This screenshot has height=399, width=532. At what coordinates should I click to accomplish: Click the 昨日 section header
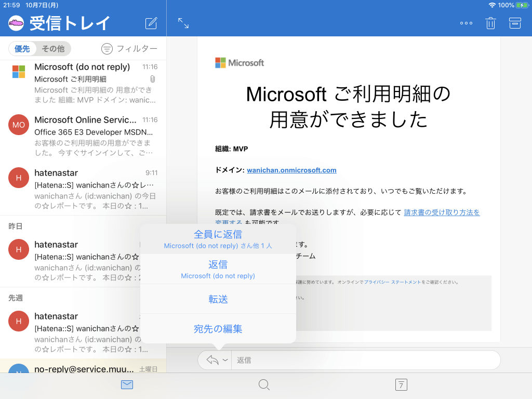(x=15, y=227)
